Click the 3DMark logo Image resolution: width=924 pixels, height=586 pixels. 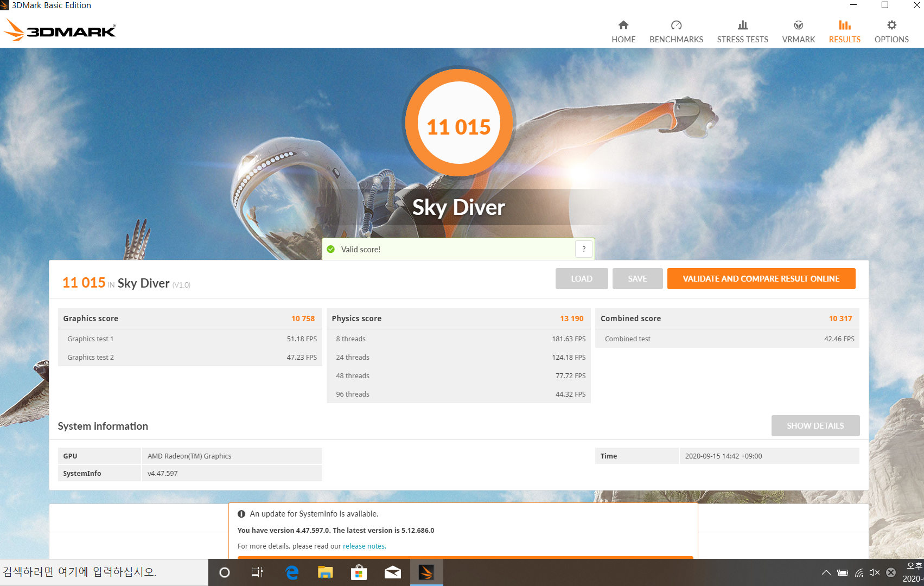tap(60, 30)
